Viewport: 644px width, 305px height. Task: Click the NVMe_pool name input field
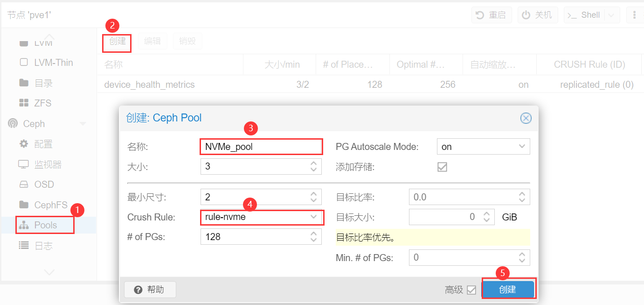click(x=261, y=146)
